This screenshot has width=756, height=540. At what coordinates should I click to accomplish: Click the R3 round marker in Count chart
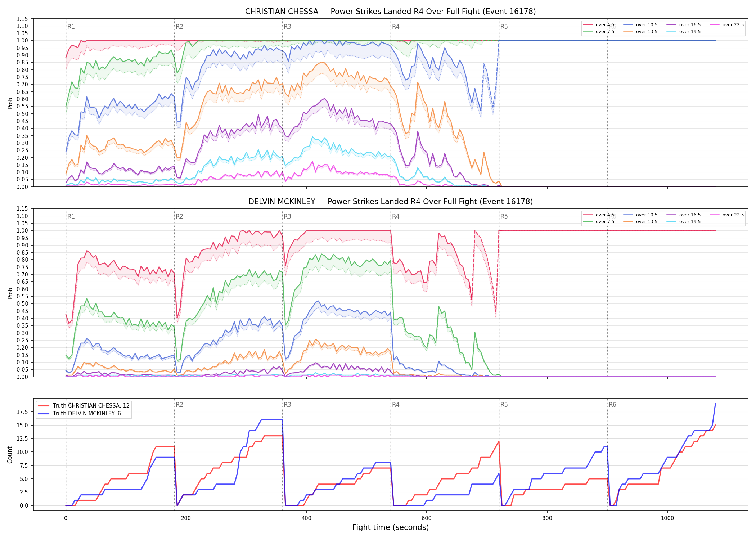click(x=287, y=405)
